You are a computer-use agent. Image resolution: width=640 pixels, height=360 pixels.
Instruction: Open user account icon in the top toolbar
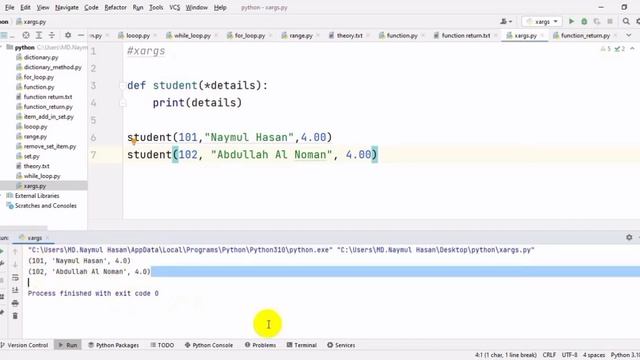[506, 21]
